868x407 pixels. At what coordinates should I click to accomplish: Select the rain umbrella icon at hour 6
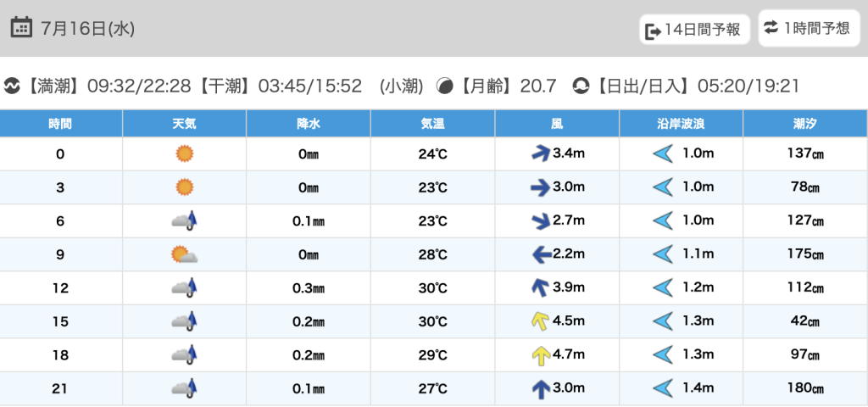point(184,220)
